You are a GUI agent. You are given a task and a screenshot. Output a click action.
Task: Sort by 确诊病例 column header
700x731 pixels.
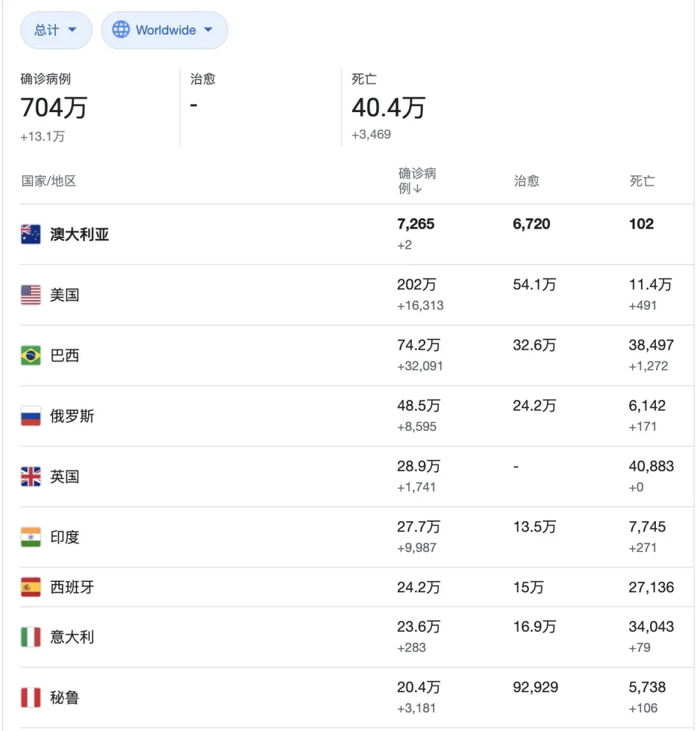(x=417, y=181)
